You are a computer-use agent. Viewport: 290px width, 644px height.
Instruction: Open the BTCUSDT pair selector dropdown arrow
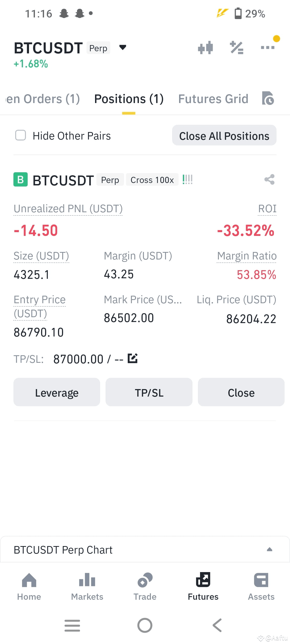click(123, 47)
